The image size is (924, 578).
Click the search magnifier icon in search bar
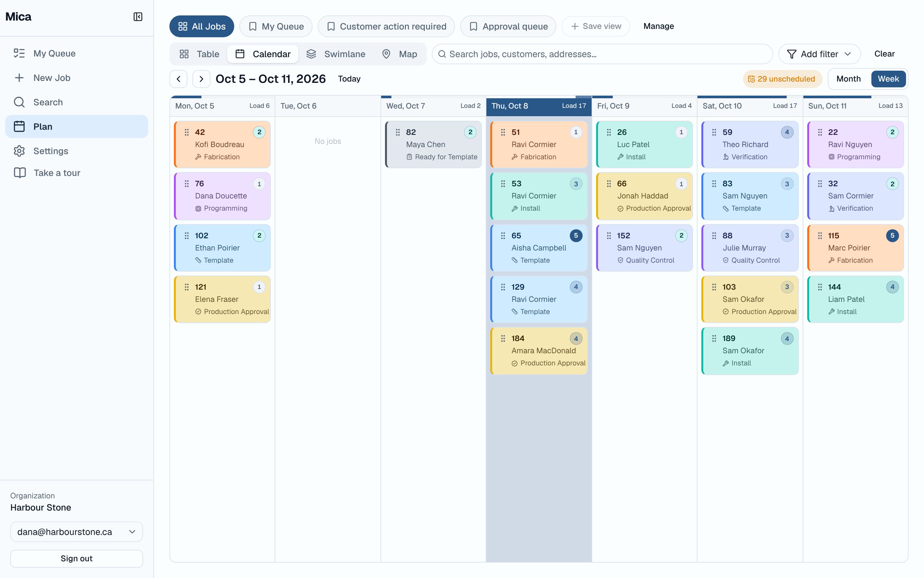(x=442, y=54)
